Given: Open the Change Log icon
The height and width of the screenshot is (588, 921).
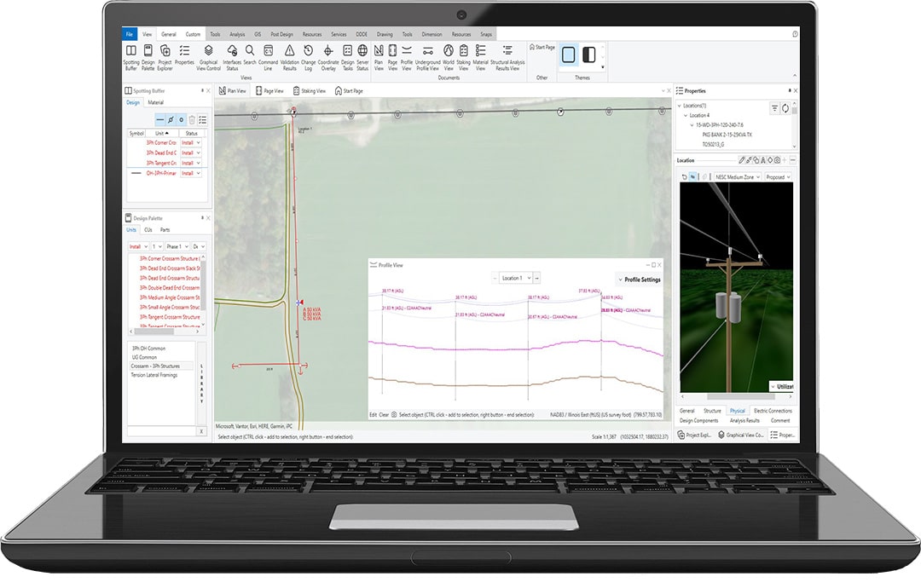Looking at the screenshot, I should tap(308, 52).
